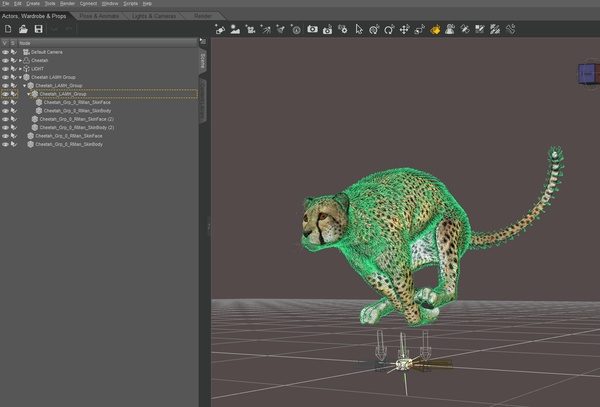Open the Scene side panel tab

click(x=204, y=60)
